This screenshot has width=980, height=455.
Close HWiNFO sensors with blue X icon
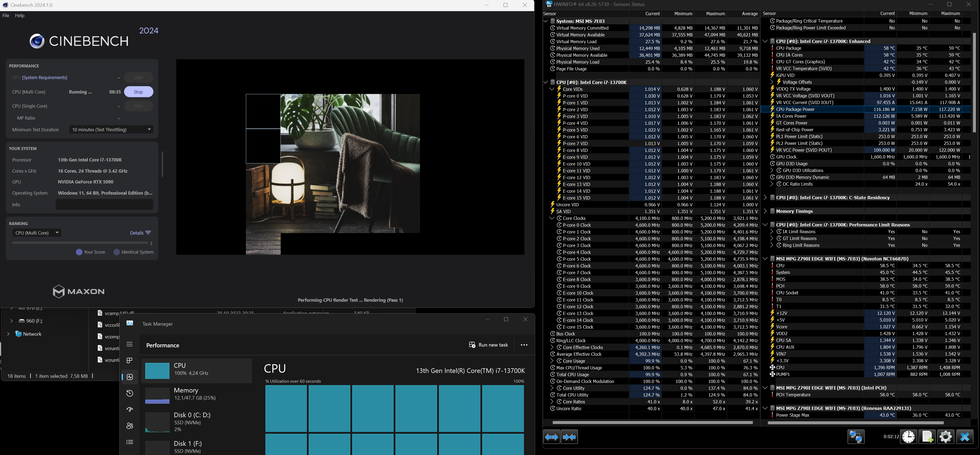tap(964, 437)
